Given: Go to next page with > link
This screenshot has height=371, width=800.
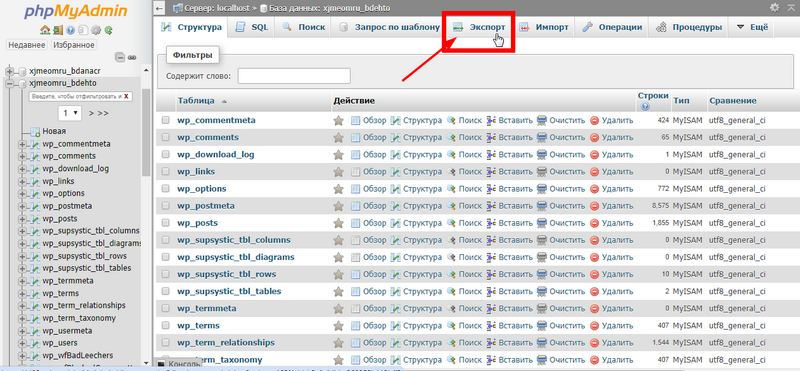Looking at the screenshot, I should 91,113.
